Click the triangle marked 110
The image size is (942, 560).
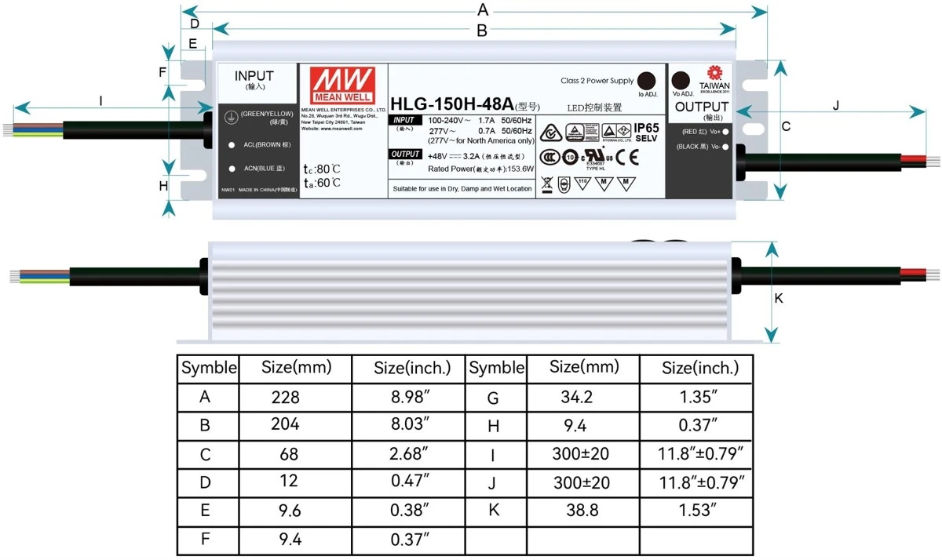(x=582, y=183)
